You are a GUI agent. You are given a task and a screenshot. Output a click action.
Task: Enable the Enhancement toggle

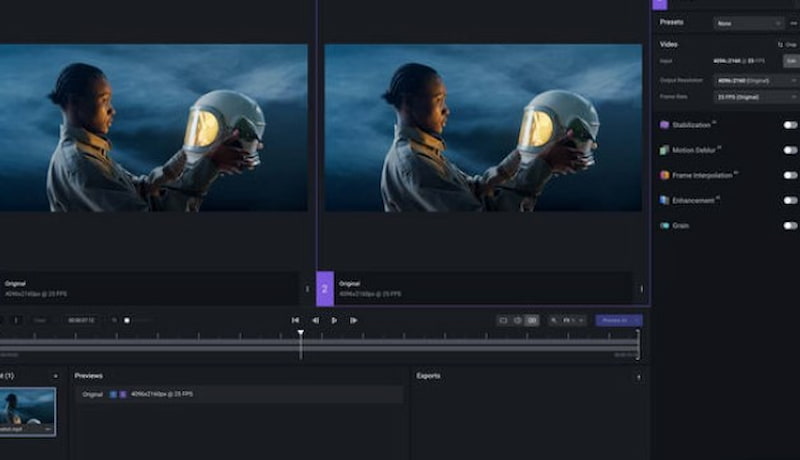click(790, 200)
